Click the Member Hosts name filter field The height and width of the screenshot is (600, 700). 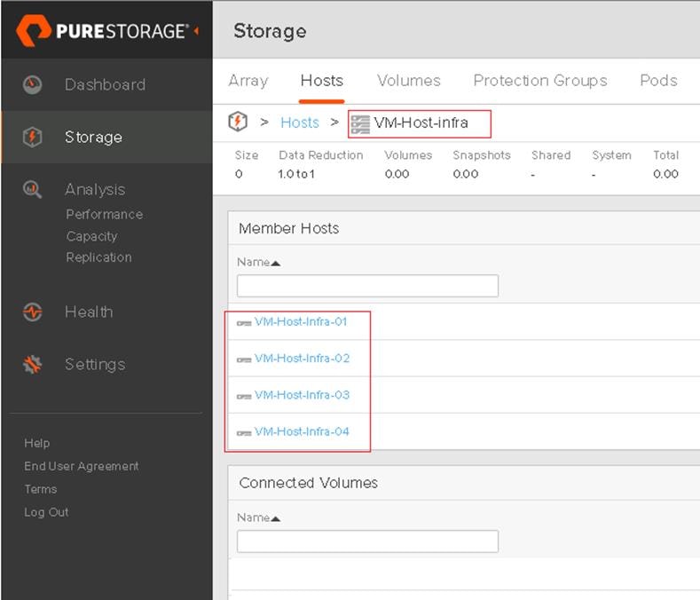pyautogui.click(x=367, y=286)
